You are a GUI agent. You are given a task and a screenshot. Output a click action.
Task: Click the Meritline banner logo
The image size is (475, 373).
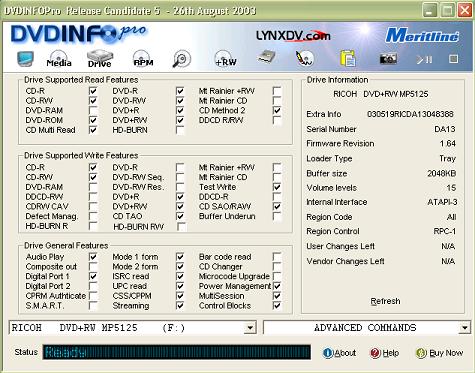point(422,36)
